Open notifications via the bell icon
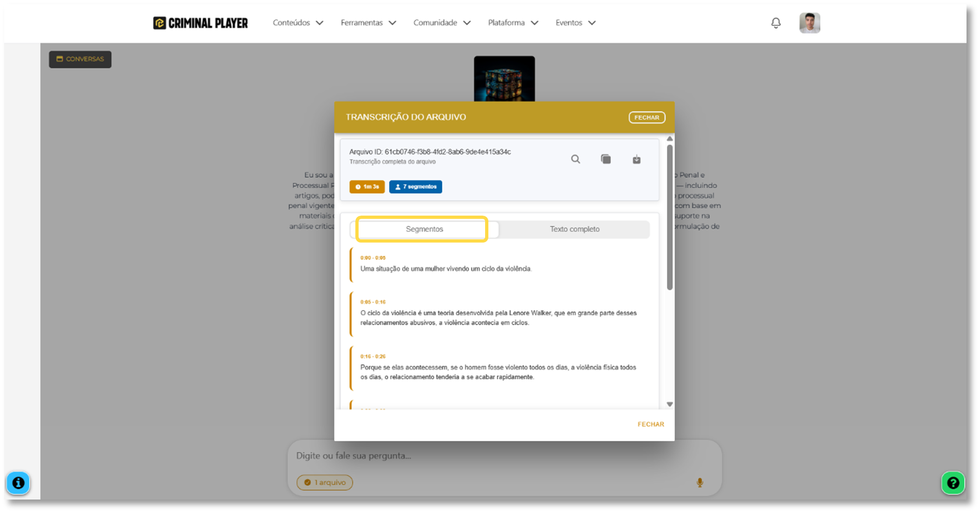 click(x=776, y=22)
